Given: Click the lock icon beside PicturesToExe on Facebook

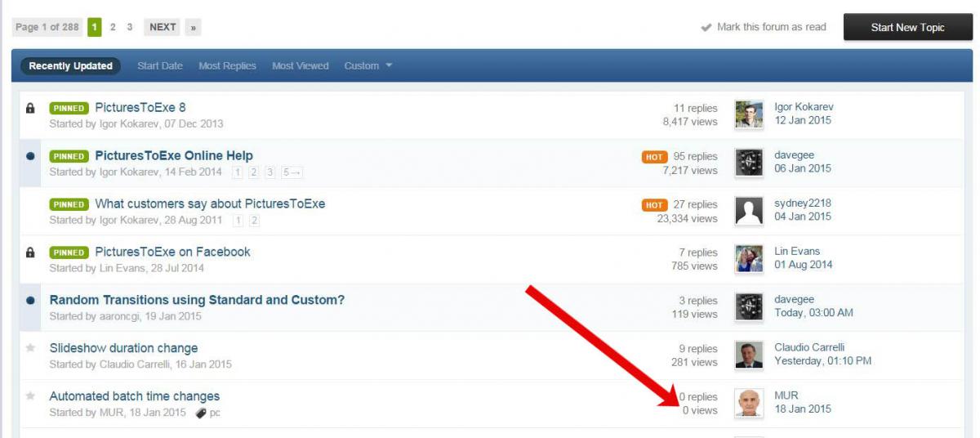Looking at the screenshot, I should (30, 253).
